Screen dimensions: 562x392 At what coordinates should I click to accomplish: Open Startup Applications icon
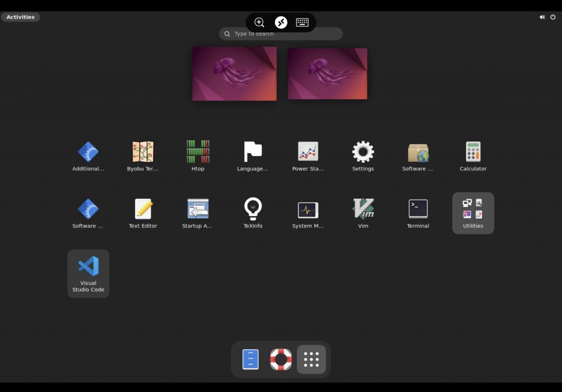pyautogui.click(x=198, y=209)
